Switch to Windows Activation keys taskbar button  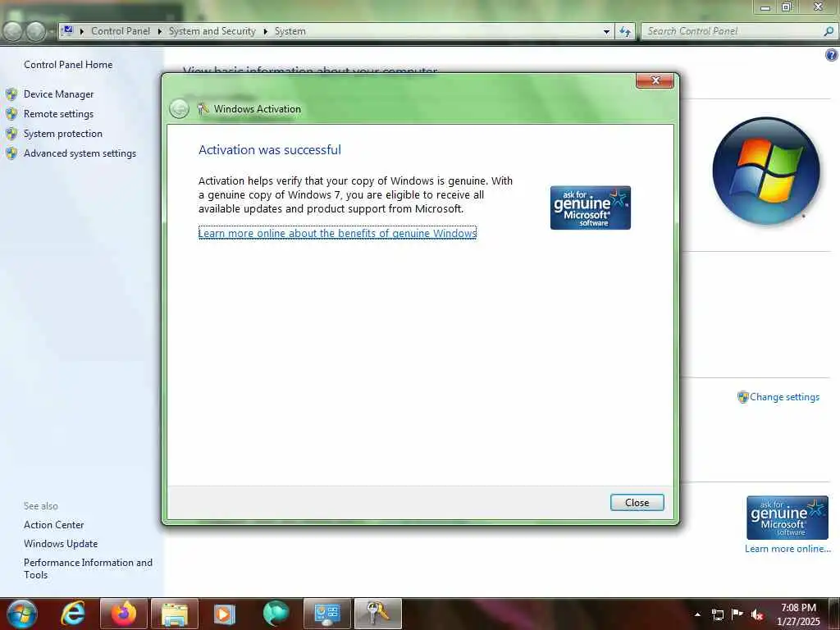377,614
